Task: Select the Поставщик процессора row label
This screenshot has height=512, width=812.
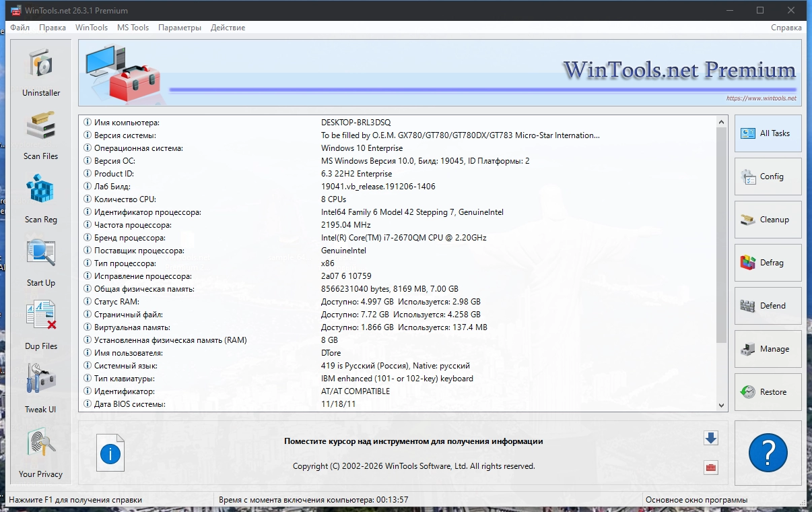Action: click(139, 251)
